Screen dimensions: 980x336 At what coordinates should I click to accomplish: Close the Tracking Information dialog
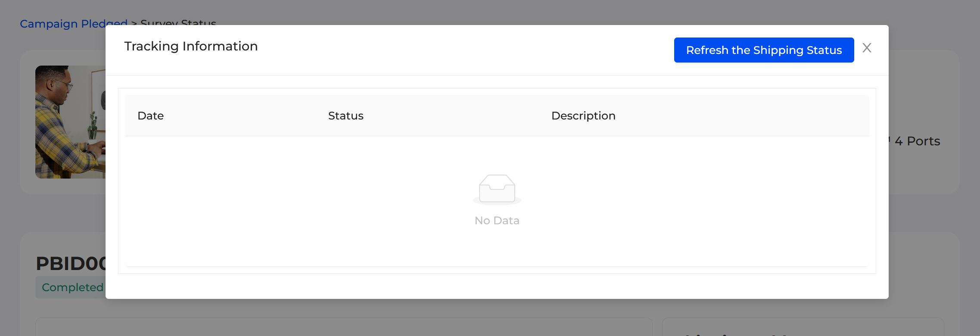(x=867, y=48)
